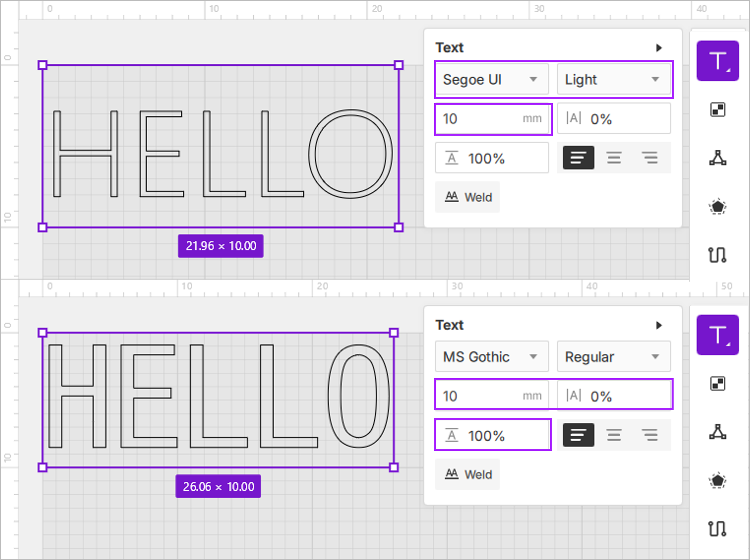Select the path drawing tool in top toolbar
Viewport: 750px width, 560px height.
point(717,255)
